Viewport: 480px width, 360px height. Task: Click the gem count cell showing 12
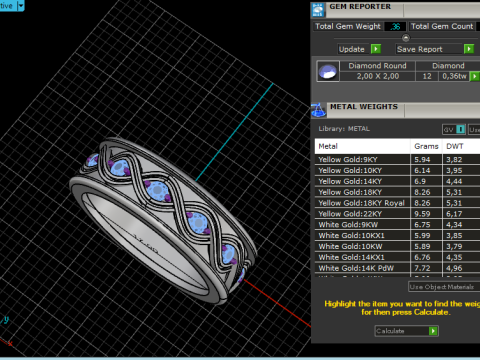(427, 76)
